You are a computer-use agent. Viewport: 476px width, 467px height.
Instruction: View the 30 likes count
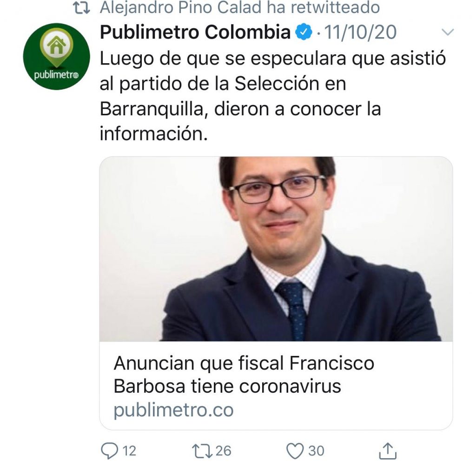317,451
